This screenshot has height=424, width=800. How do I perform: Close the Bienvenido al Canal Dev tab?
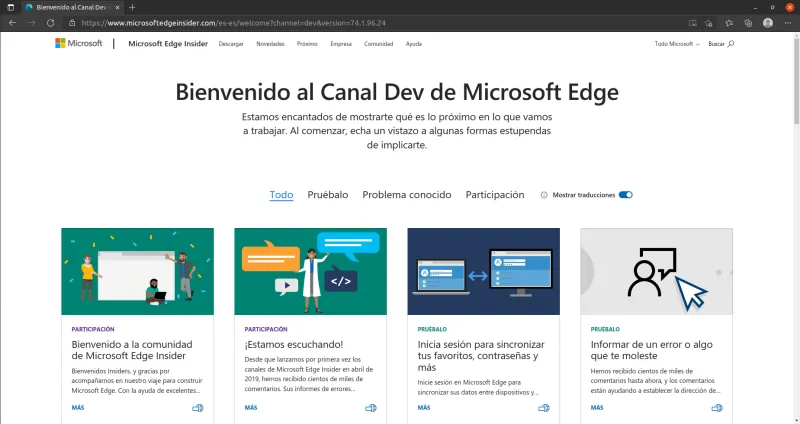point(117,7)
